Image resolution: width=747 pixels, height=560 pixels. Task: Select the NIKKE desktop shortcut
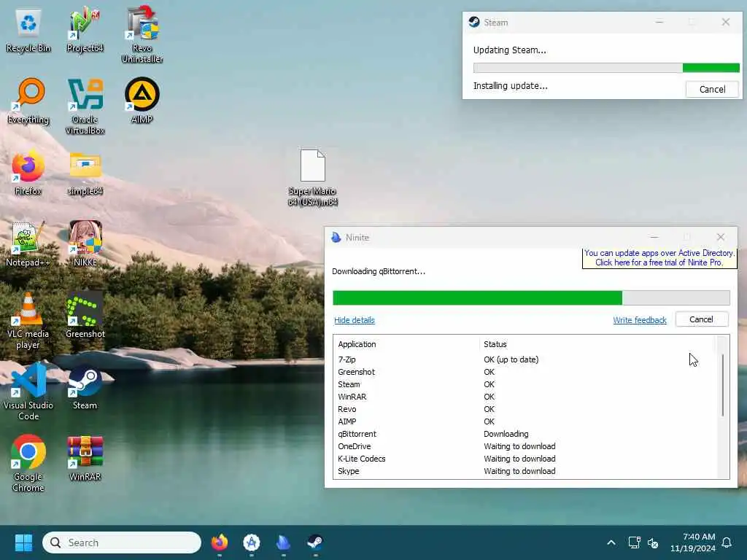click(85, 244)
